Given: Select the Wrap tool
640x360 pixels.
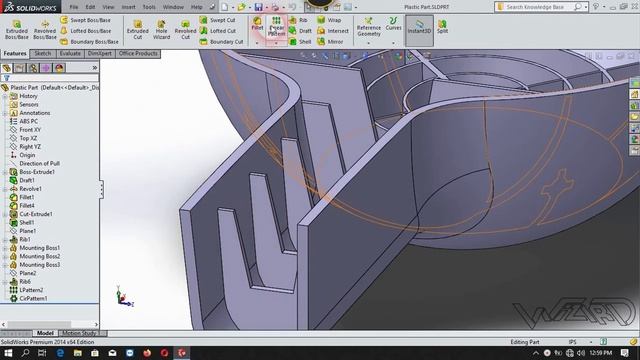Looking at the screenshot, I should coord(329,20).
